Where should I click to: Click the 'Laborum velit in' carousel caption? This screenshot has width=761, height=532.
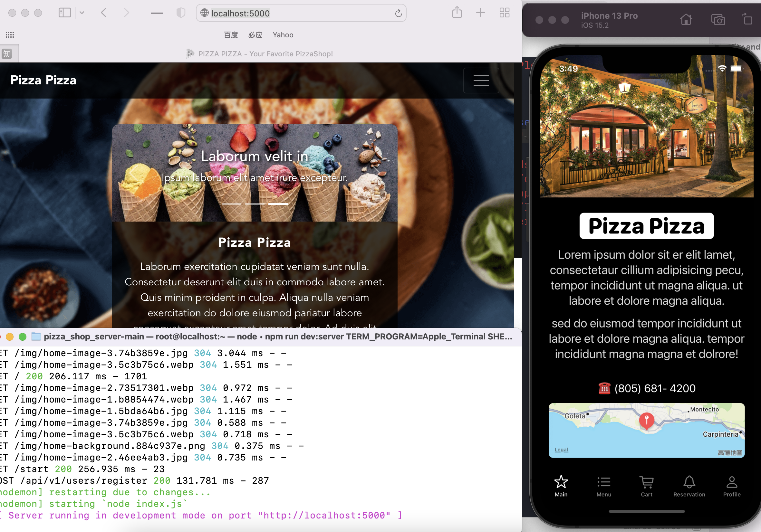tap(255, 156)
